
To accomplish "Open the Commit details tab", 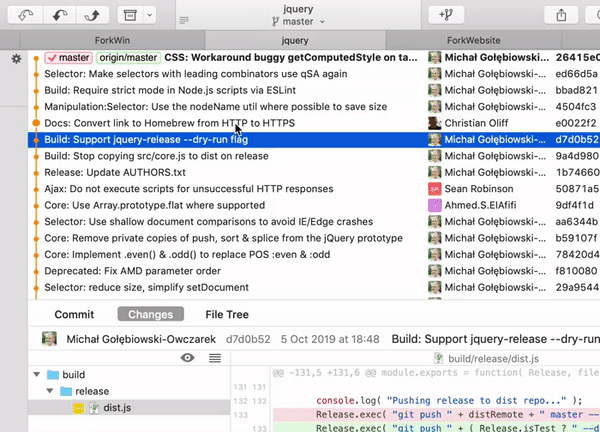I will coord(74,315).
